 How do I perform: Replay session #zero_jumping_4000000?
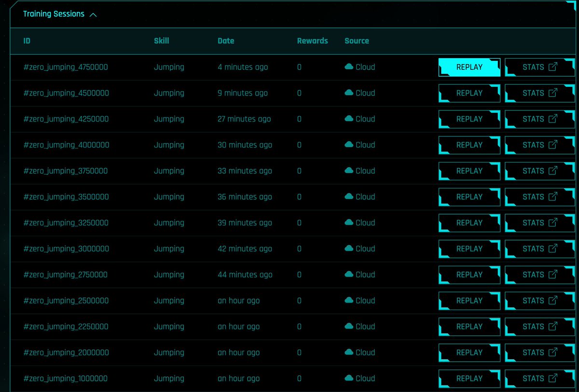[469, 145]
